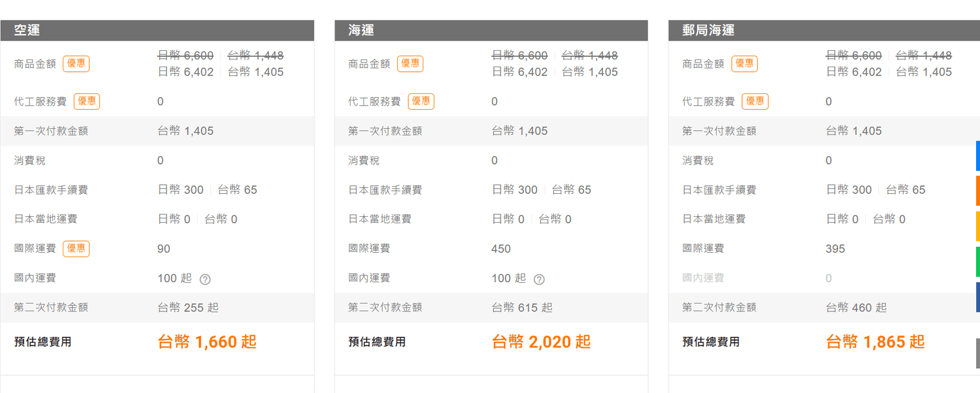The width and height of the screenshot is (980, 393).
Task: Click the 優惠 badge beside 空運 代工服務費
Action: pyautogui.click(x=87, y=101)
